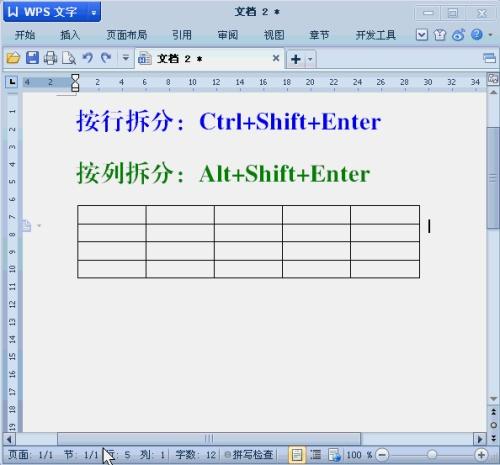The height and width of the screenshot is (465, 500).
Task: Open the 页面布局 menu tab
Action: 127,35
